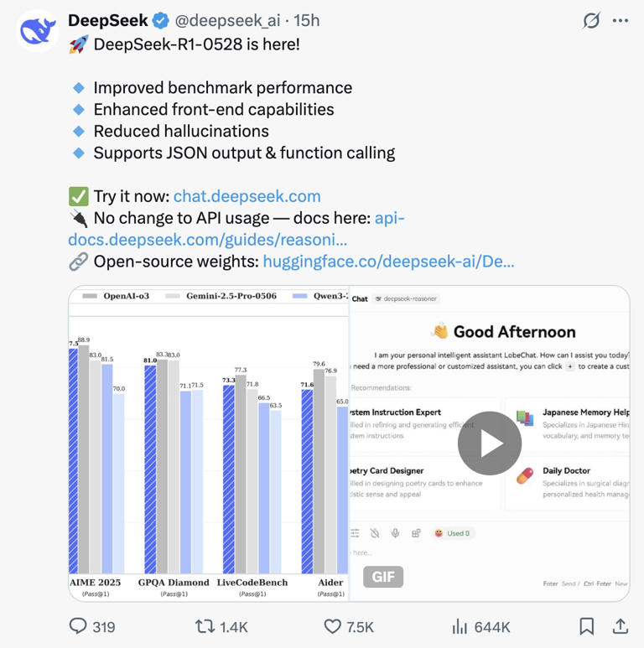
Task: Open the DeepSeek profile avatar
Action: tap(37, 31)
